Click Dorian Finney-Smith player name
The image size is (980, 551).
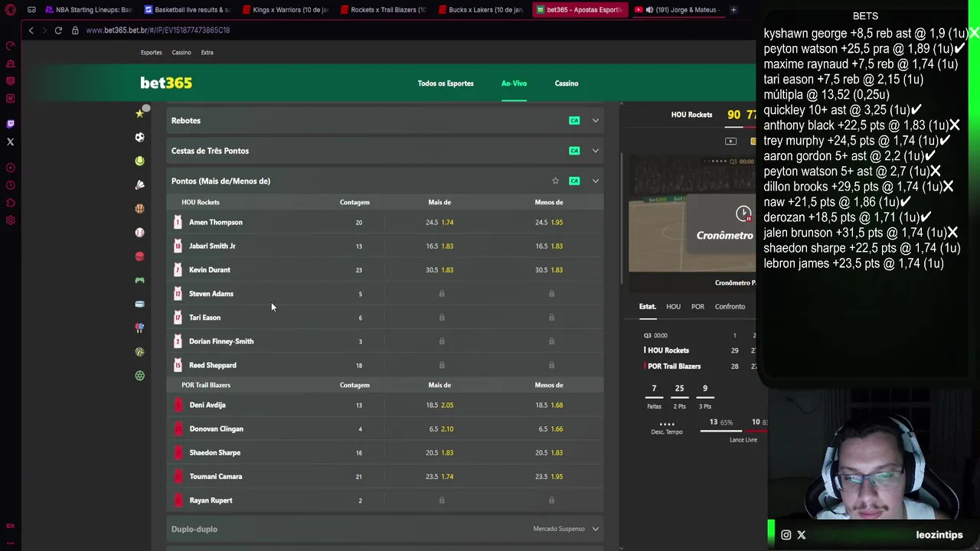tap(221, 341)
